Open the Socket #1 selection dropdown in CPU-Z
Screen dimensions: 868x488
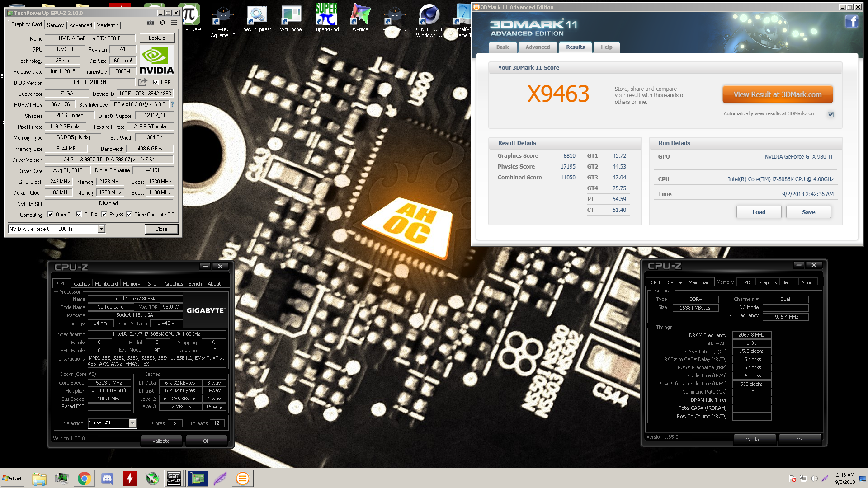pos(132,423)
